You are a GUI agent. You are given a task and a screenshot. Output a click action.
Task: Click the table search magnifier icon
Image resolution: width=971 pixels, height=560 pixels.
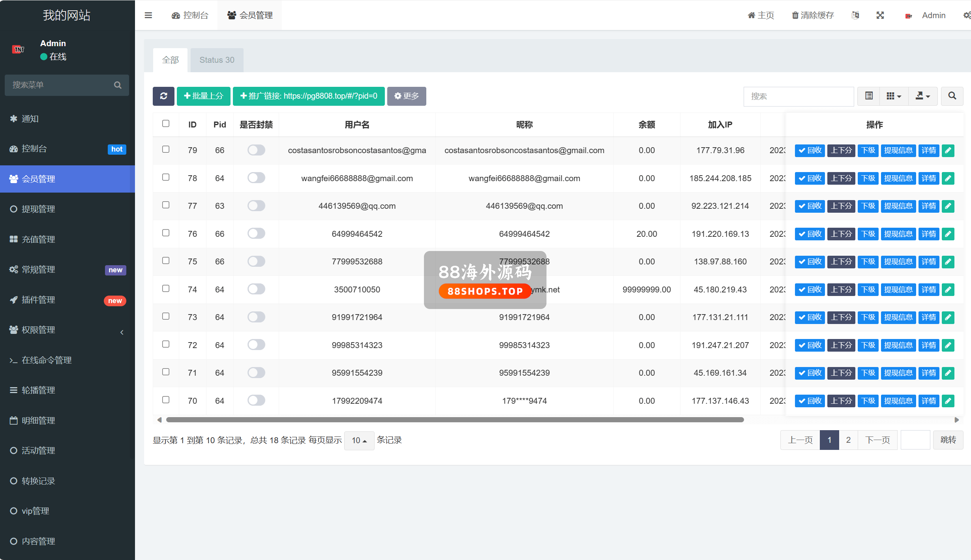click(952, 96)
